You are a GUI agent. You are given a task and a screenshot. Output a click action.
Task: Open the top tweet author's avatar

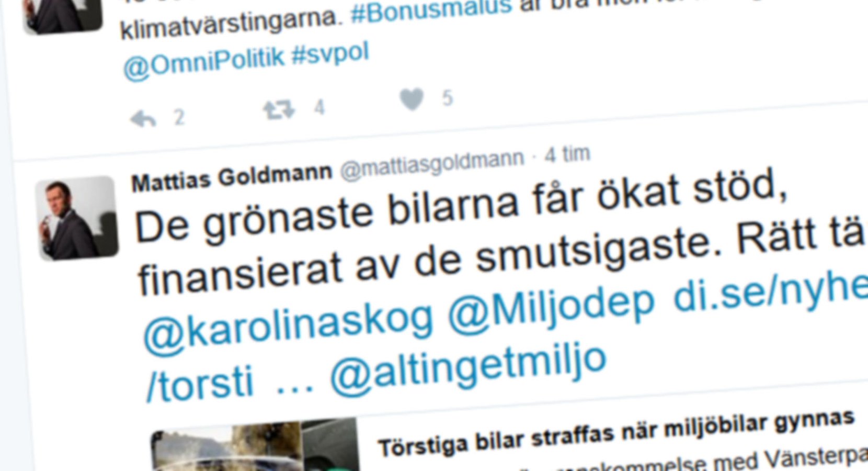click(62, 15)
